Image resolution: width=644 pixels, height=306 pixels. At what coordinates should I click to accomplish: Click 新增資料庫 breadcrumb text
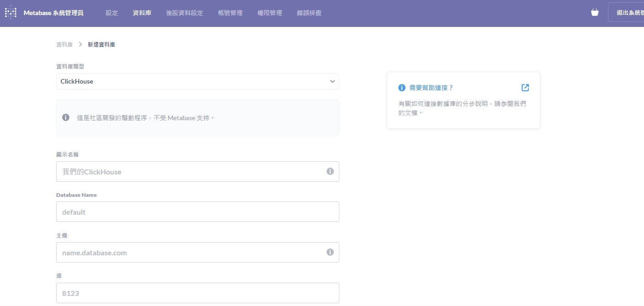(x=101, y=45)
